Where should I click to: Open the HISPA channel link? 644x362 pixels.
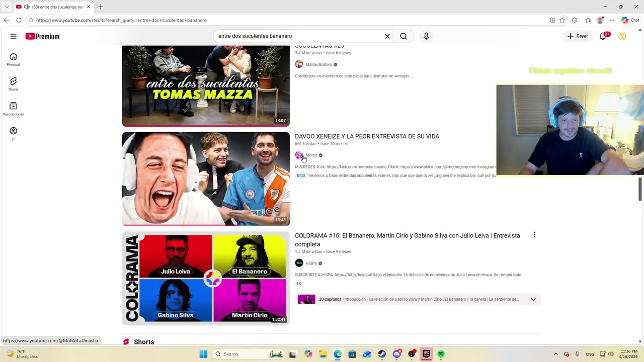coord(311,263)
